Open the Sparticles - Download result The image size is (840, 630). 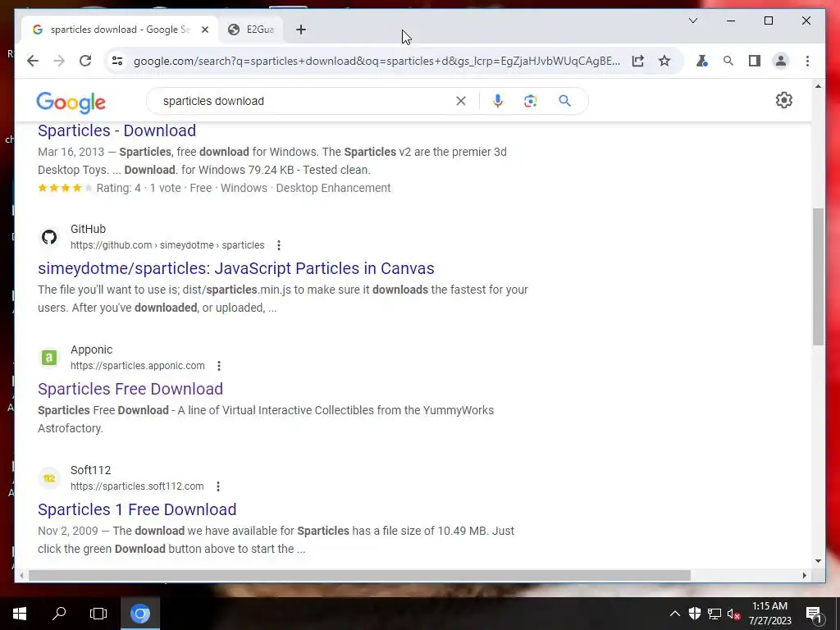point(116,130)
